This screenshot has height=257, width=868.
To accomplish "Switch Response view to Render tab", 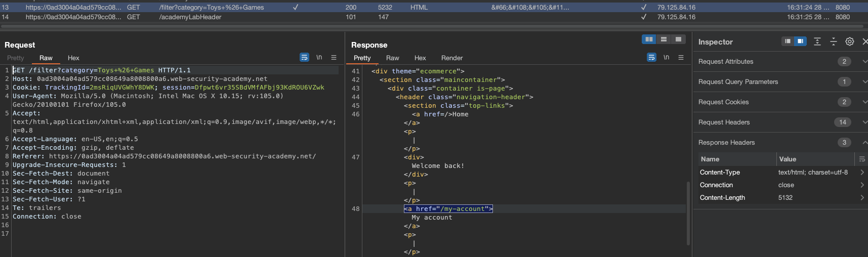I will [x=451, y=58].
